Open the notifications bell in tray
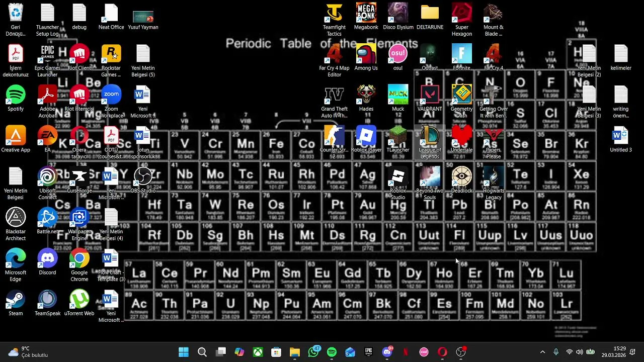The image size is (644, 362). click(633, 352)
